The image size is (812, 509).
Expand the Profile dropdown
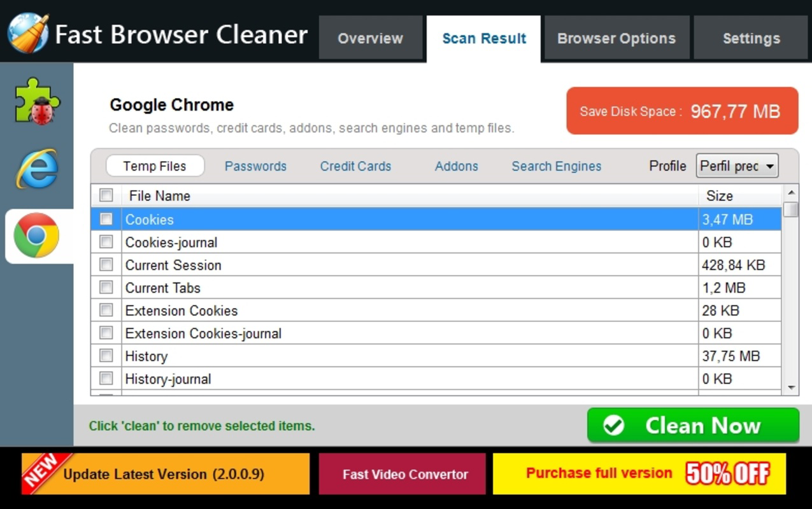coord(737,166)
